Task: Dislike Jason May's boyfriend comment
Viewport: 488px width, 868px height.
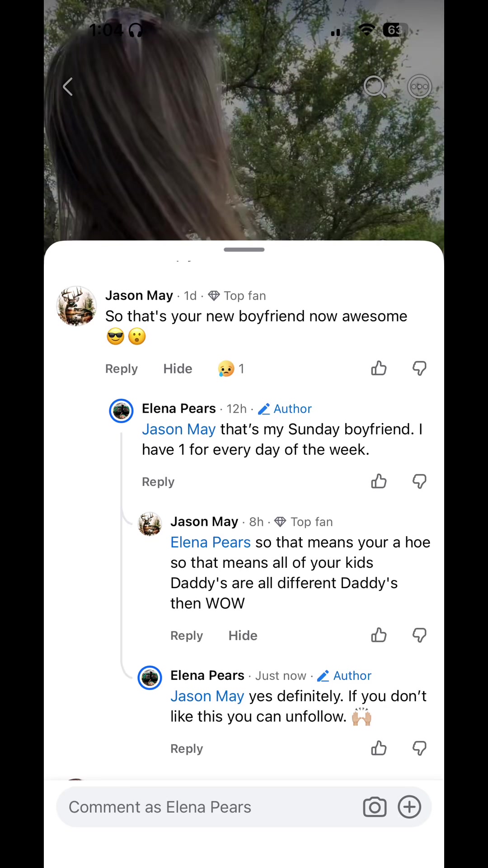Action: [419, 368]
